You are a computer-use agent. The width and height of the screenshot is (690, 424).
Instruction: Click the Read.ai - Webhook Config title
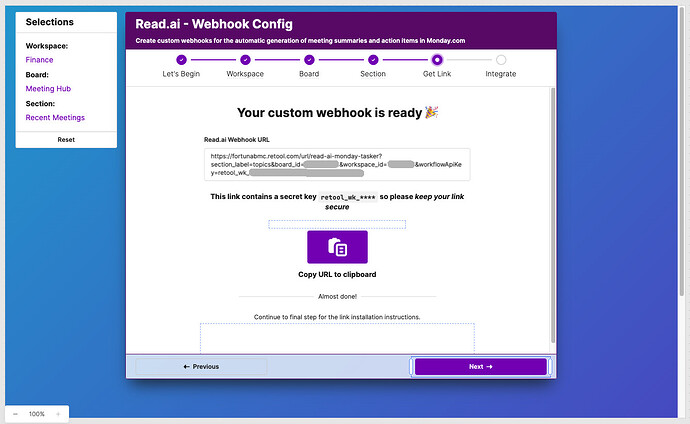pos(214,24)
